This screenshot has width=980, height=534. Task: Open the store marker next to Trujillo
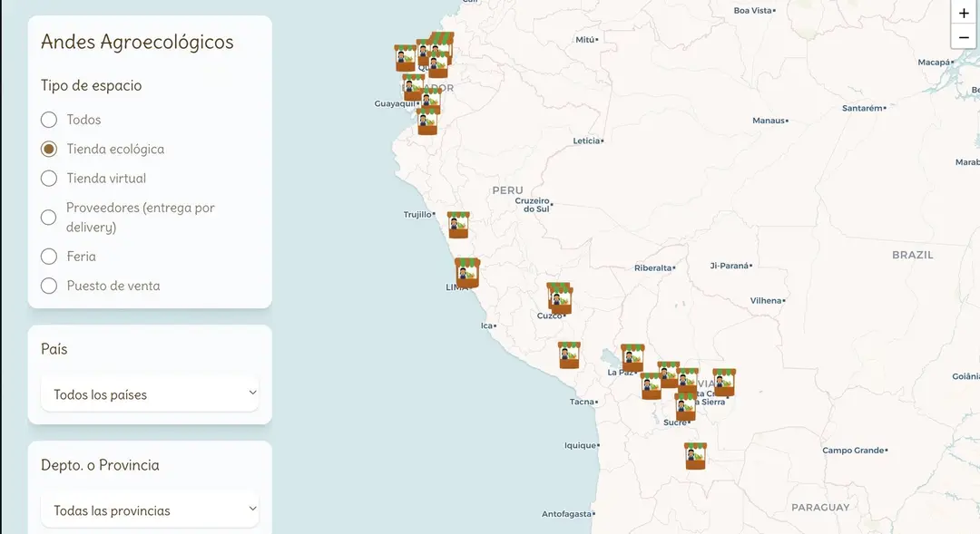[x=458, y=225]
